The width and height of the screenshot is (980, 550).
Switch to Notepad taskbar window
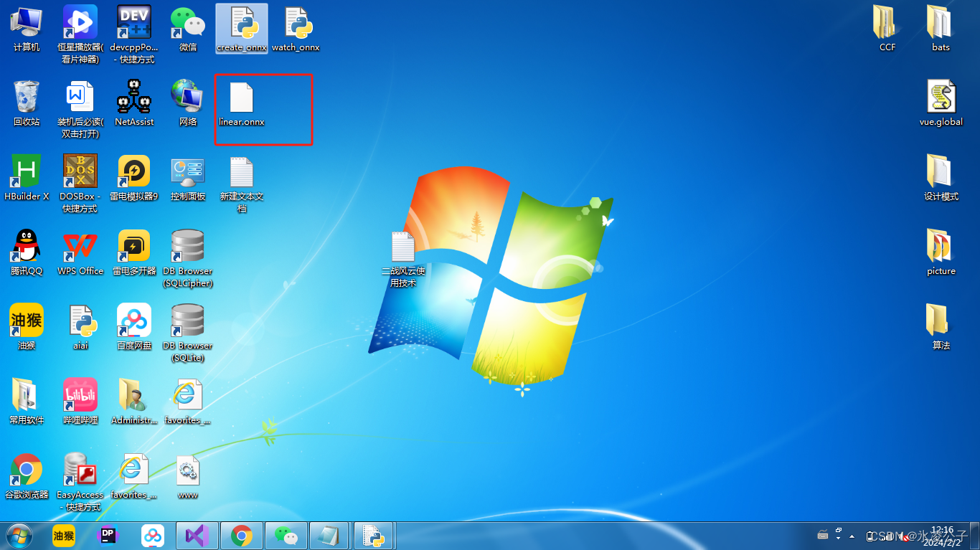[x=329, y=536]
